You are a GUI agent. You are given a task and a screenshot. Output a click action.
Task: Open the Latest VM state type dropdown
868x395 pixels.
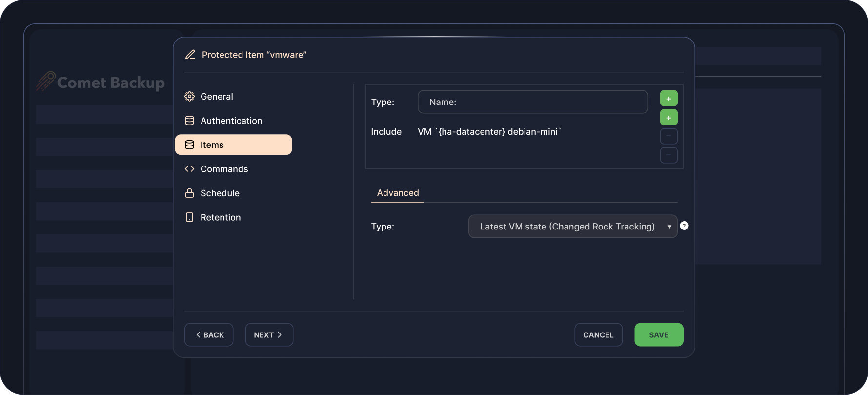(567, 227)
